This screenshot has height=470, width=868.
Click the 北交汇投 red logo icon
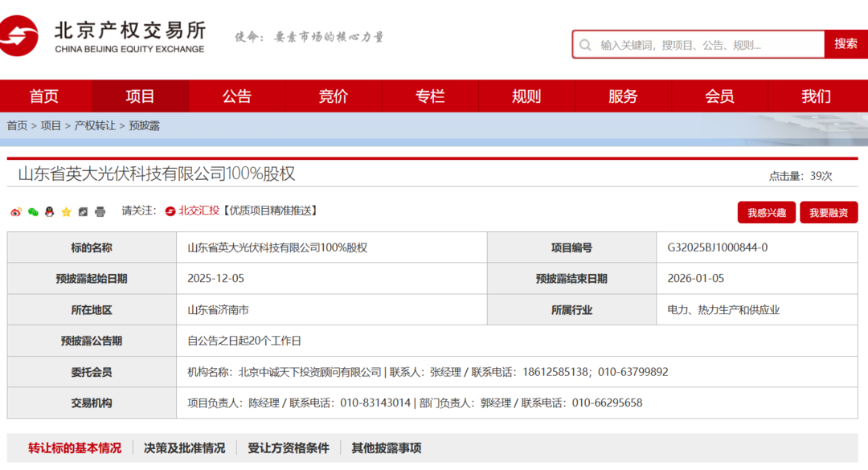pyautogui.click(x=170, y=211)
